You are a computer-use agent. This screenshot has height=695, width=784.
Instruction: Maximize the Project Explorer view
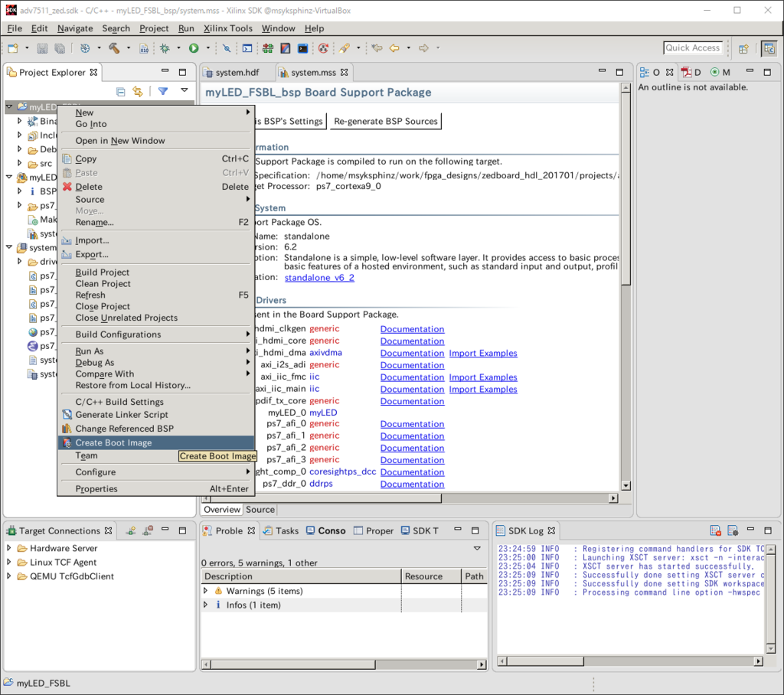(x=182, y=72)
